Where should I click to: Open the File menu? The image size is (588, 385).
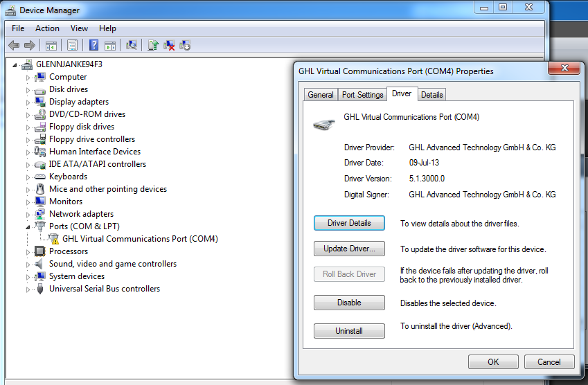tap(18, 28)
